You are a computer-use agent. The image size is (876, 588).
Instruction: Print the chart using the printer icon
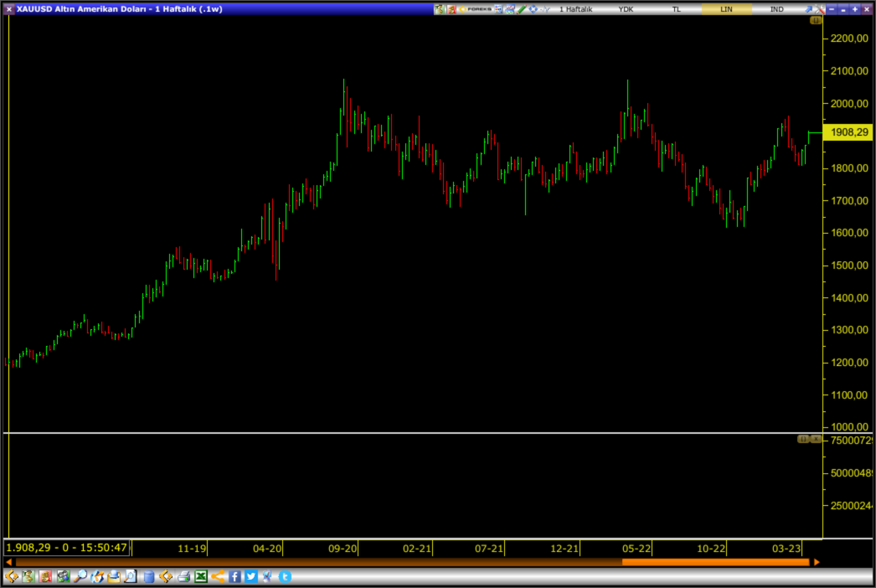[184, 576]
